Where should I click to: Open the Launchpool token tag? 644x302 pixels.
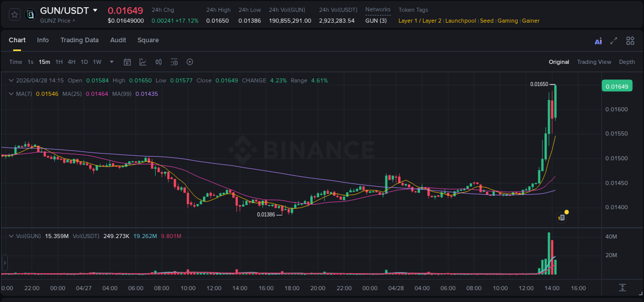[461, 21]
